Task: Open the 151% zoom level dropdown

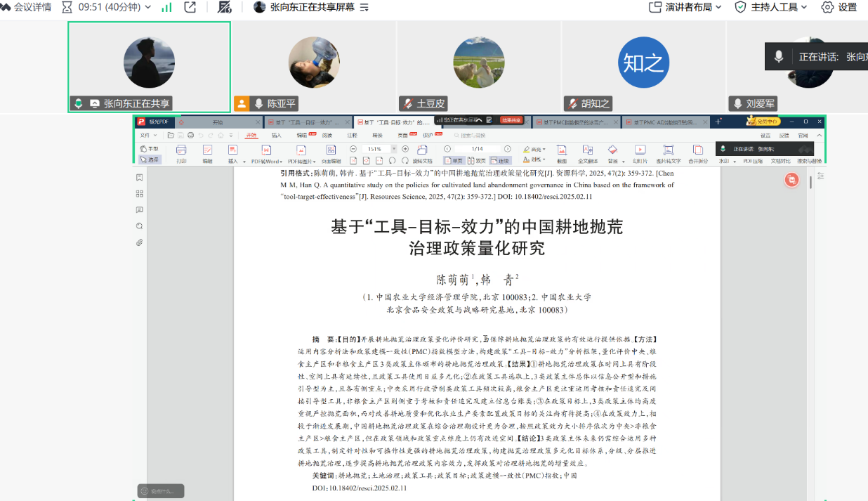Action: pyautogui.click(x=394, y=149)
